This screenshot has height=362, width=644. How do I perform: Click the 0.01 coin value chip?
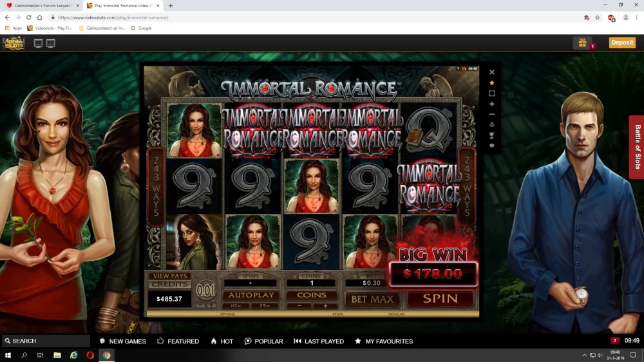click(205, 291)
